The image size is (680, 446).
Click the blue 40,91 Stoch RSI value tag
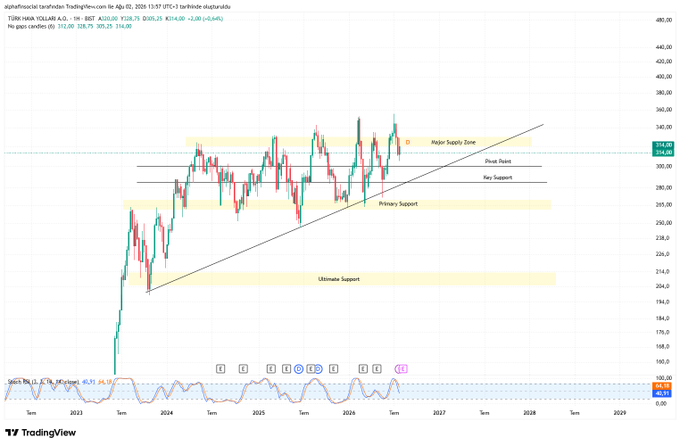[x=662, y=393]
